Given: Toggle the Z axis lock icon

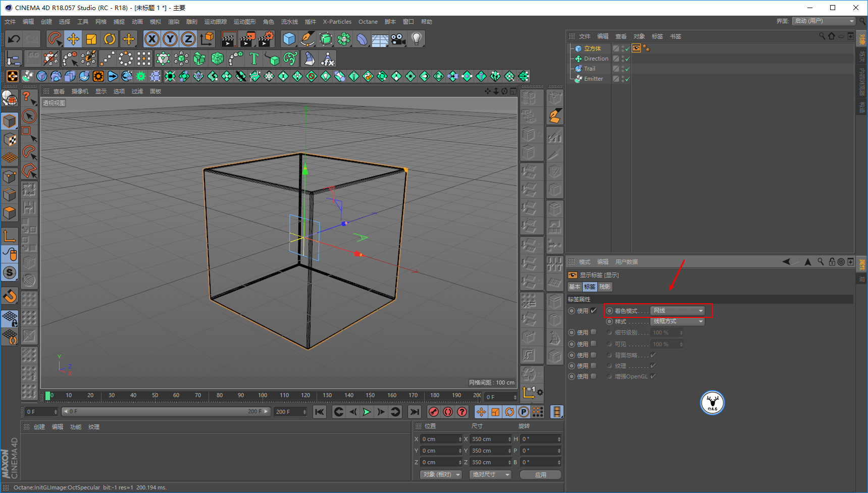Looking at the screenshot, I should tap(188, 39).
